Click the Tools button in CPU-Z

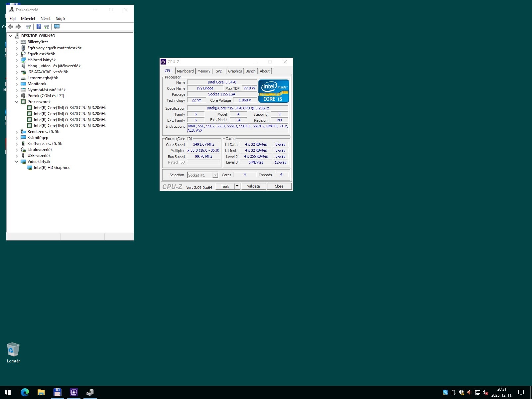[225, 186]
